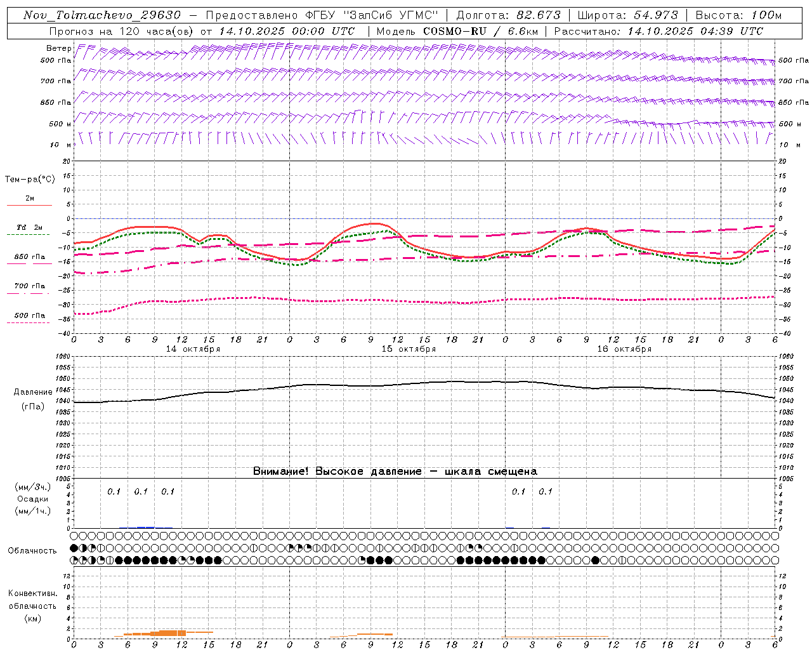Click the 850 гПа temperature legend label
Image resolution: width=812 pixels, height=650 pixels.
tap(30, 257)
